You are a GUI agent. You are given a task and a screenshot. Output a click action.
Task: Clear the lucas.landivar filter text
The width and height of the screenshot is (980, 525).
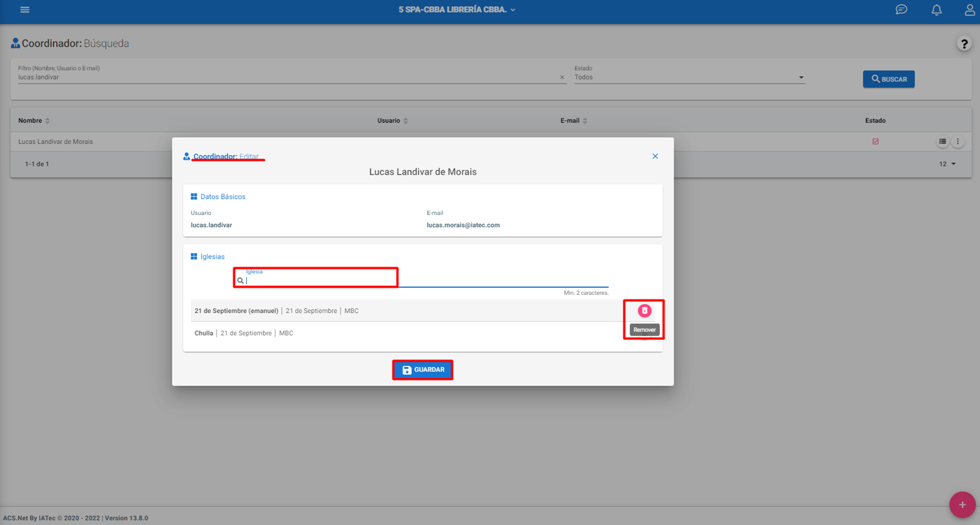click(562, 77)
